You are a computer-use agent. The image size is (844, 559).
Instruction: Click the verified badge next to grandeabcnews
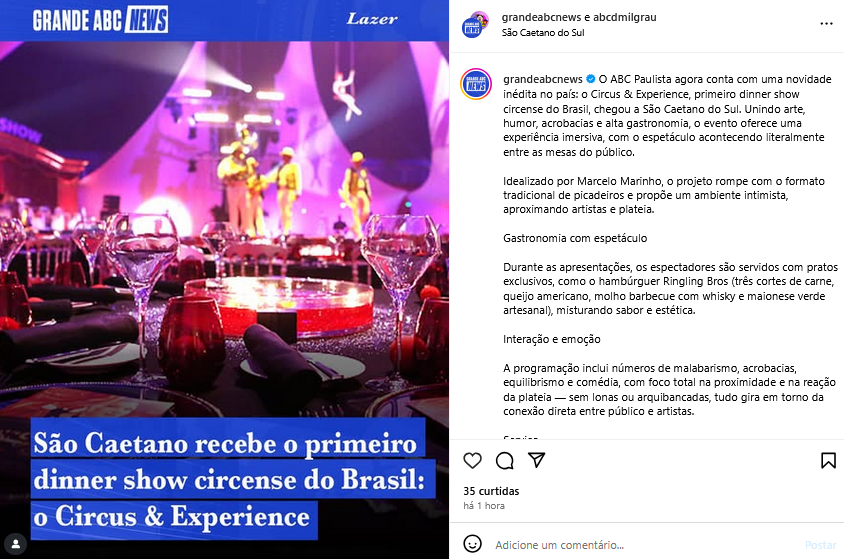tap(590, 79)
